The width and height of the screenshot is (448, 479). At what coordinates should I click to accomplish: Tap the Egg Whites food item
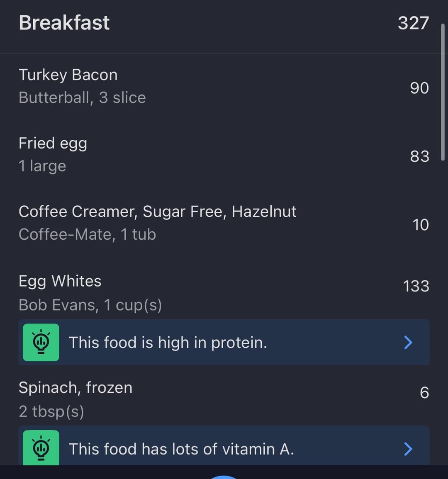[224, 292]
